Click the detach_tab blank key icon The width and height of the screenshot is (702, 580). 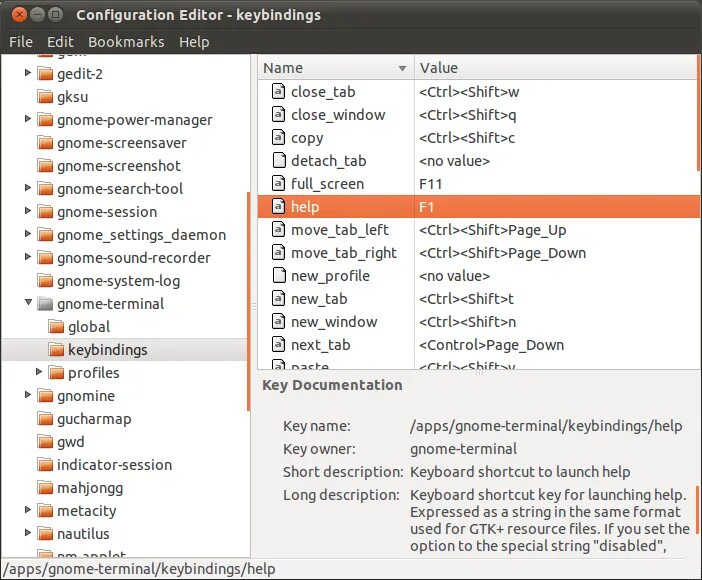(x=278, y=160)
